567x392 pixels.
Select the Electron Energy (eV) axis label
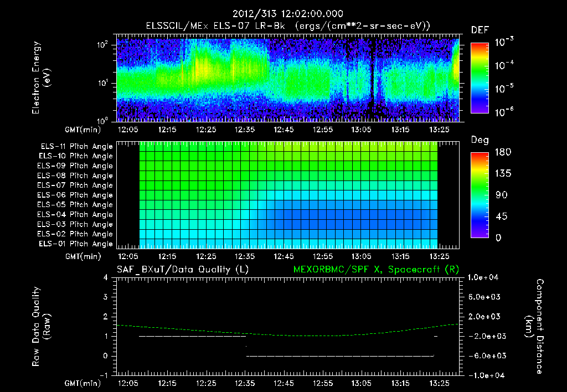click(41, 78)
